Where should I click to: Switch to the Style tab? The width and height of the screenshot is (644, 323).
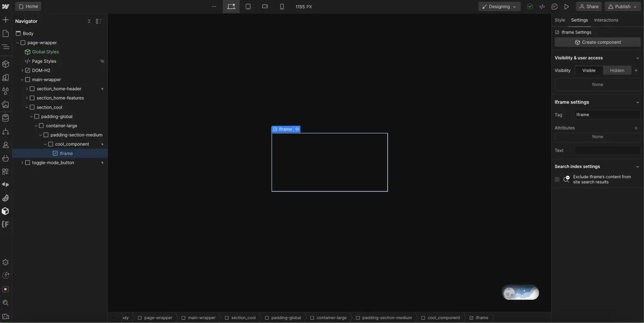559,20
